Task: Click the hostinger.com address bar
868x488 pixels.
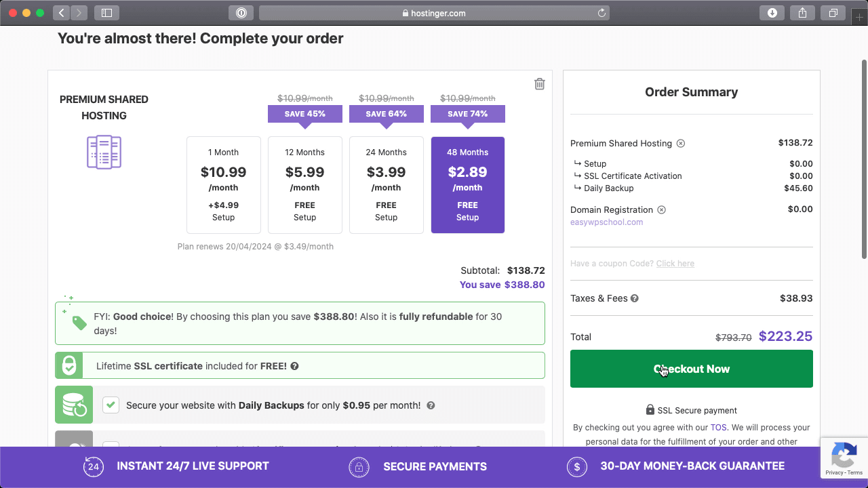Action: click(434, 12)
